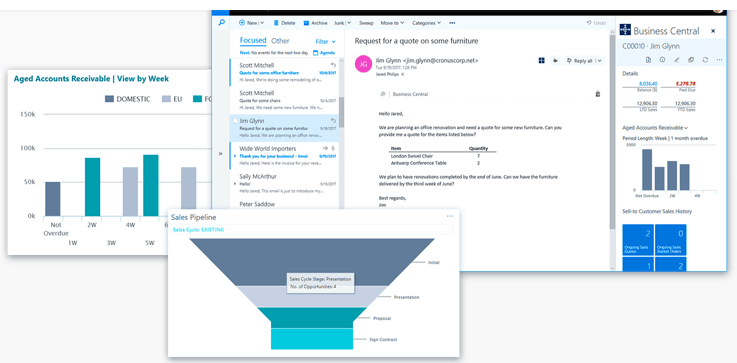The height and width of the screenshot is (363, 737).
Task: Click the Business Central add-in icon in email header
Action: tap(541, 60)
